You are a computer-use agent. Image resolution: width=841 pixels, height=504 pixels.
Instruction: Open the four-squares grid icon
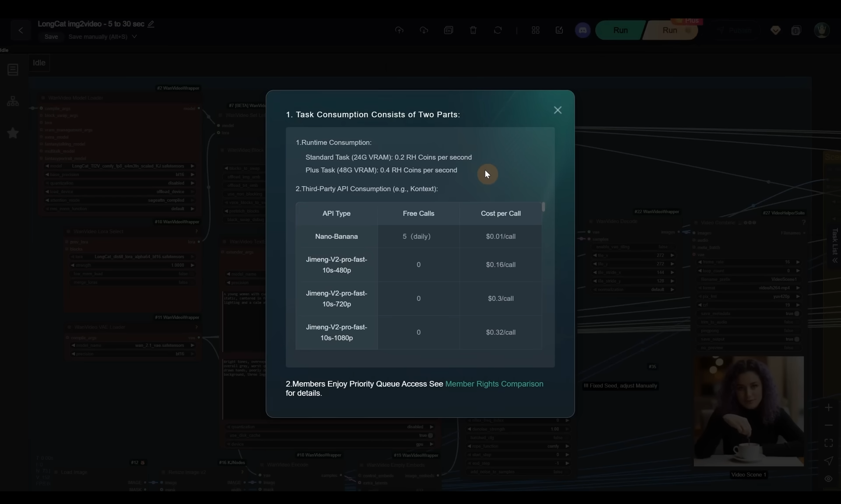click(x=535, y=30)
